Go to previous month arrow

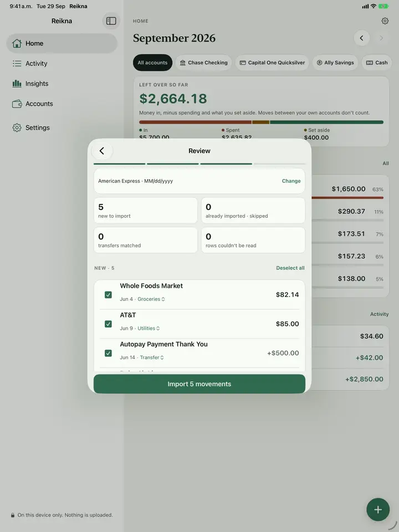click(x=362, y=38)
